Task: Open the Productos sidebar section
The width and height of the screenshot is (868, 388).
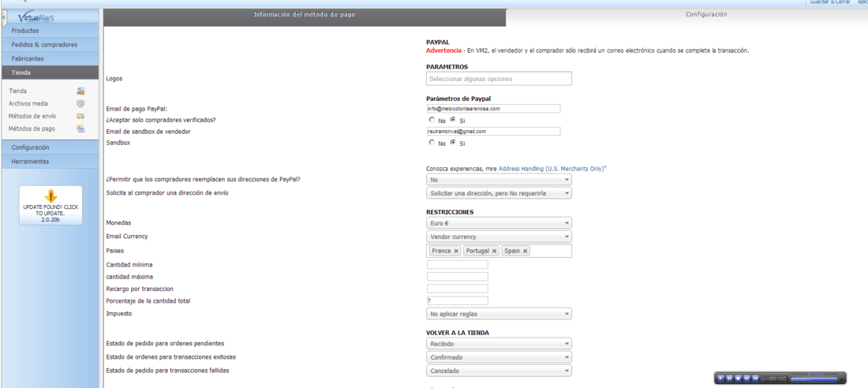Action: 51,31
